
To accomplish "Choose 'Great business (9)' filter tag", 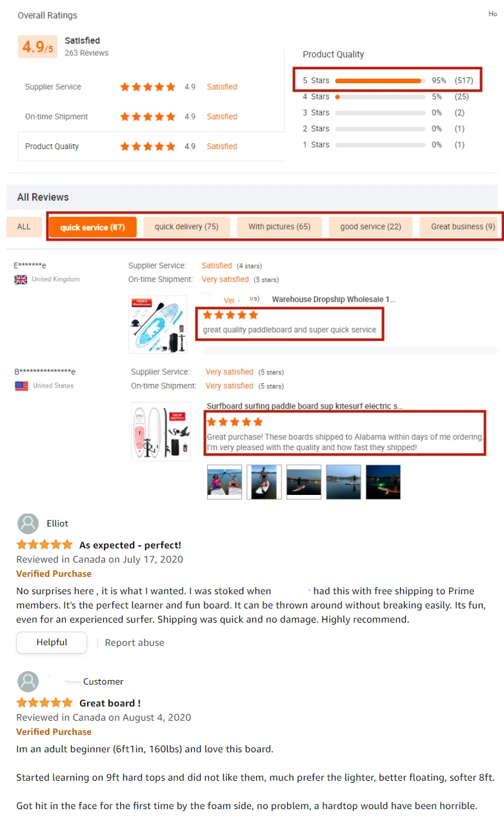I will click(x=463, y=226).
